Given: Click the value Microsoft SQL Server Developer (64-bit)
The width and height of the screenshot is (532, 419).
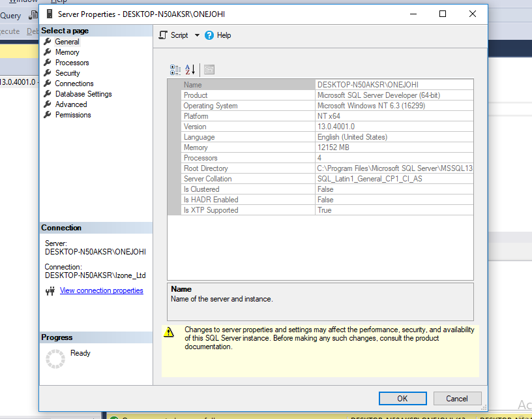Looking at the screenshot, I should point(379,95).
